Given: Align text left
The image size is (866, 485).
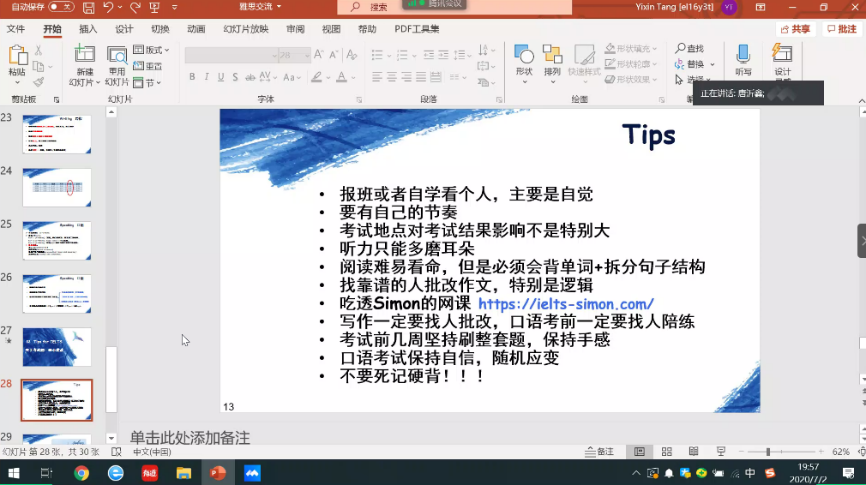Looking at the screenshot, I should click(x=377, y=77).
